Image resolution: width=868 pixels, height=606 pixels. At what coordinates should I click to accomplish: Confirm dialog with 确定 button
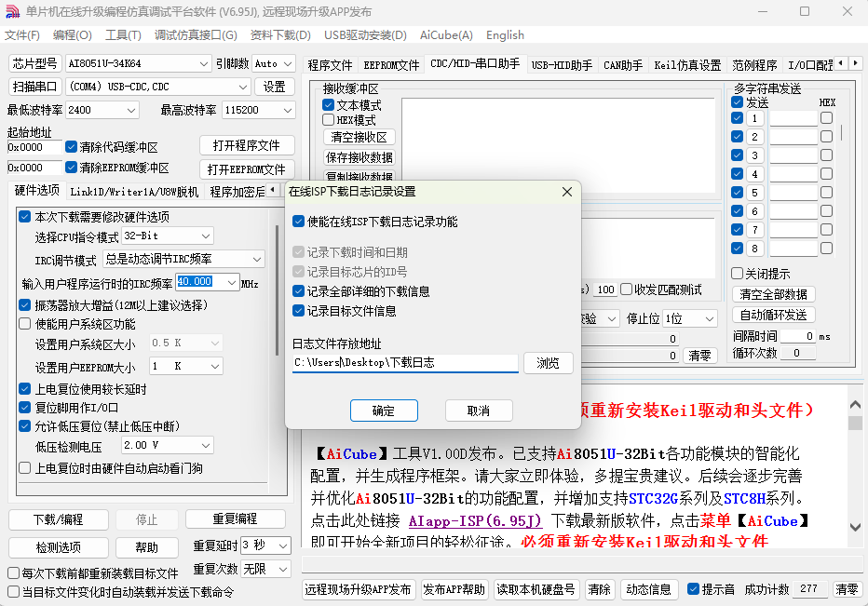(x=384, y=411)
